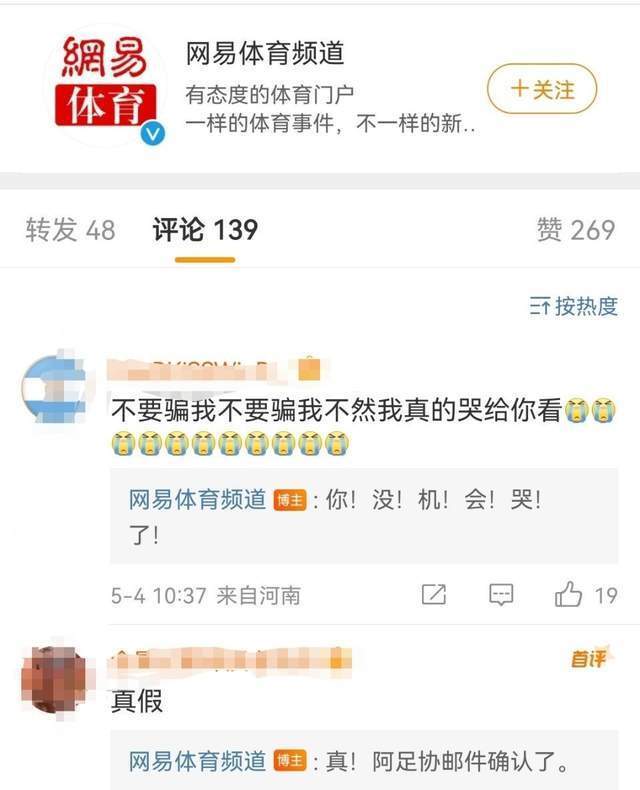Click the sort arrow icon beside 按热度
This screenshot has width=640, height=790.
tap(540, 306)
